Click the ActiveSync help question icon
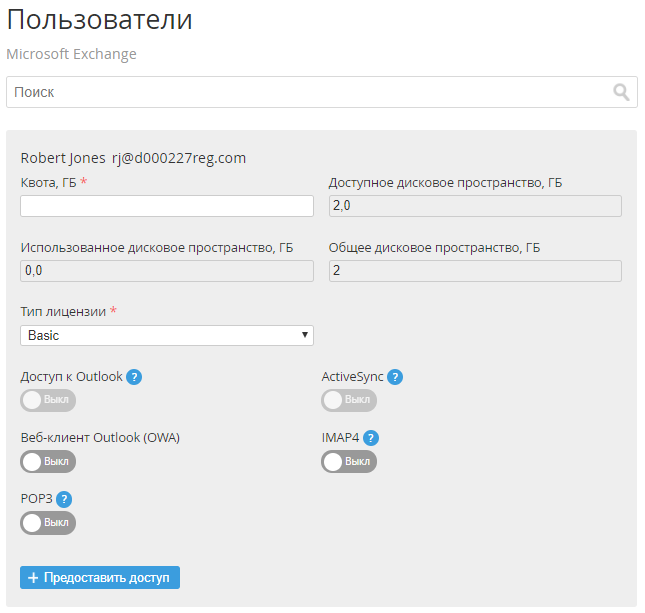The width and height of the screenshot is (645, 613). pyautogui.click(x=395, y=377)
